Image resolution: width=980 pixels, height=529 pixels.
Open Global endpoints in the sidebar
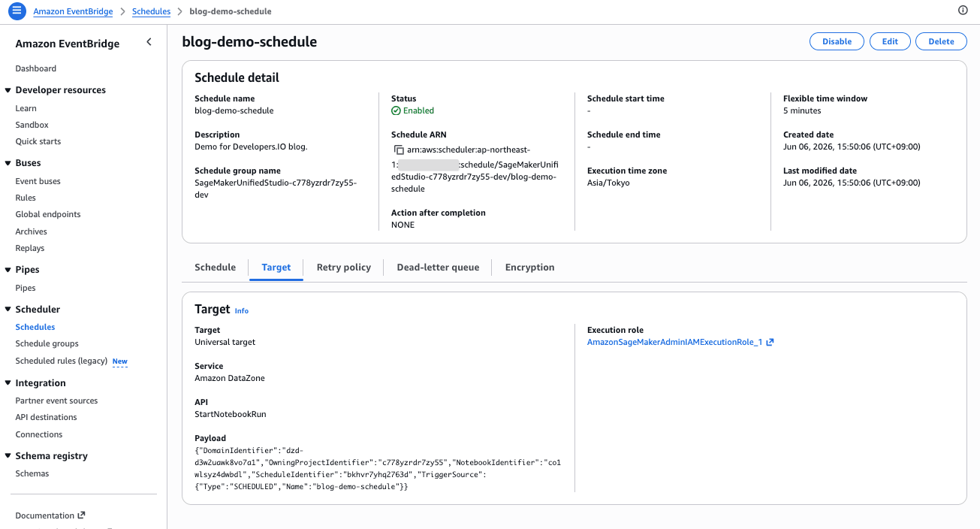pos(47,214)
